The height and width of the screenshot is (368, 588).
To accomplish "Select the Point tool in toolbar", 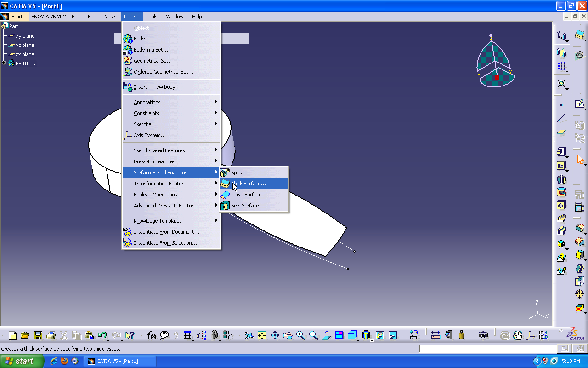I will point(561,105).
